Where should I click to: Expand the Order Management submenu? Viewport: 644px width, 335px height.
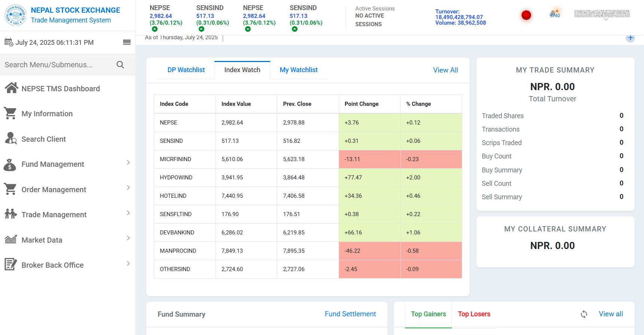tap(128, 188)
